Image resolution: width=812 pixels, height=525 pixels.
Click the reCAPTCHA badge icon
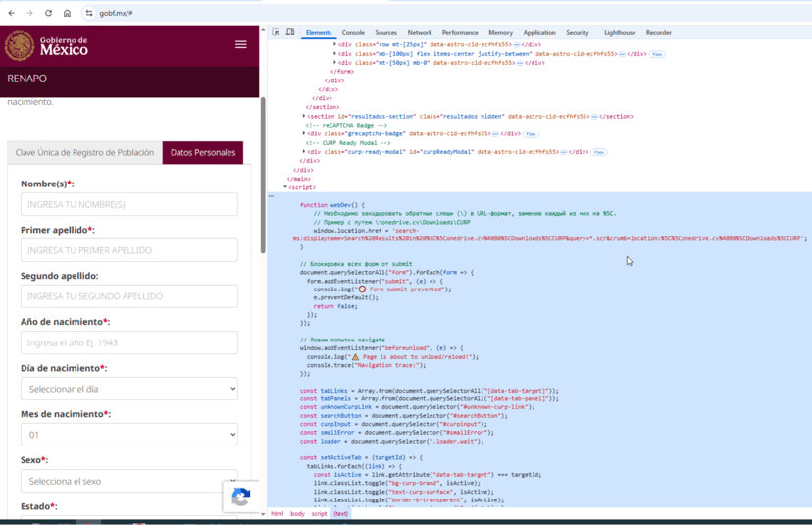pos(241,497)
